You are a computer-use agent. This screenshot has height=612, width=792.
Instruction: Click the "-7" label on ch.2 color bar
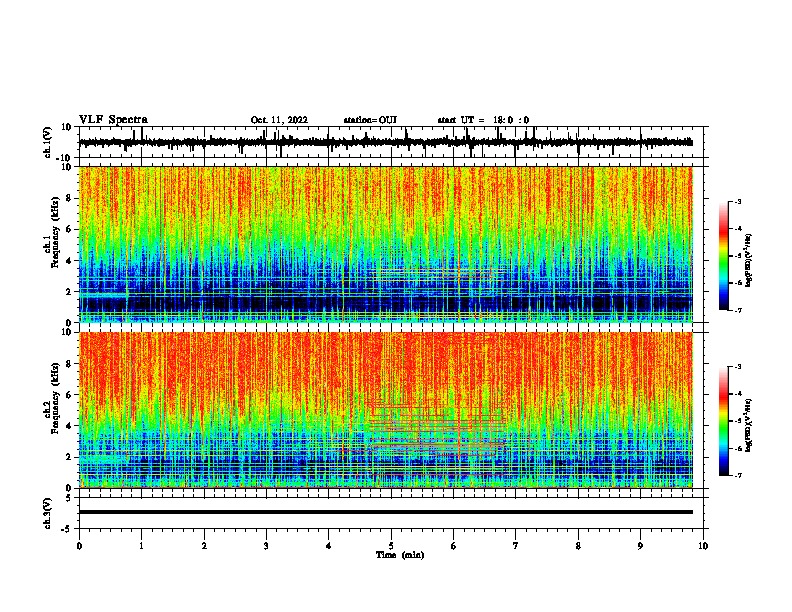(738, 475)
